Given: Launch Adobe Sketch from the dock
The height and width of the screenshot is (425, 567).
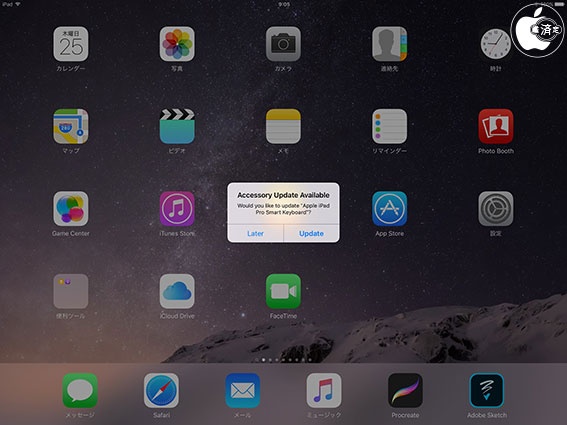Looking at the screenshot, I should 487,391.
